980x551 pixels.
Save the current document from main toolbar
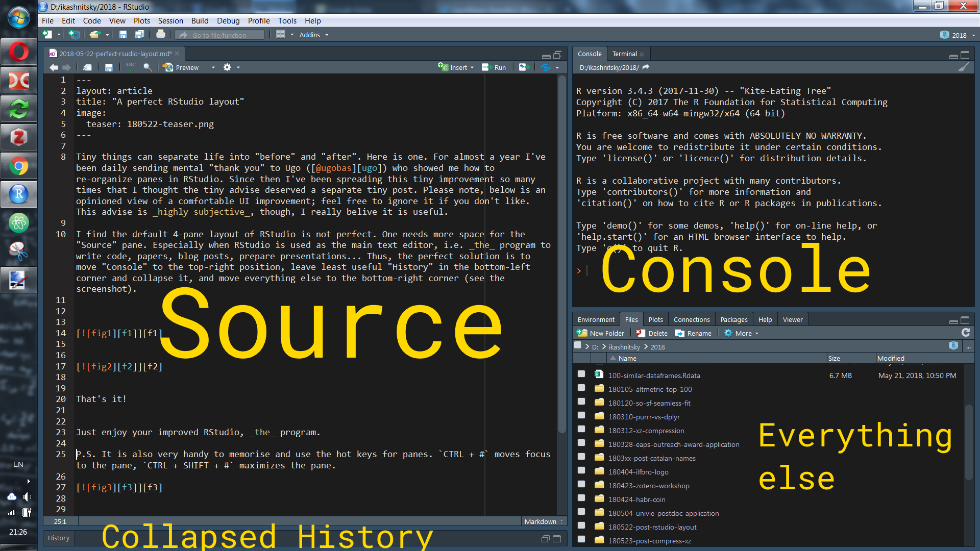123,35
